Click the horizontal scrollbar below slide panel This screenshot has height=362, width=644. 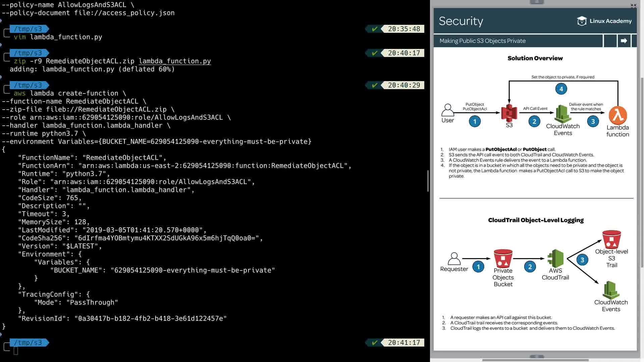pos(535,360)
